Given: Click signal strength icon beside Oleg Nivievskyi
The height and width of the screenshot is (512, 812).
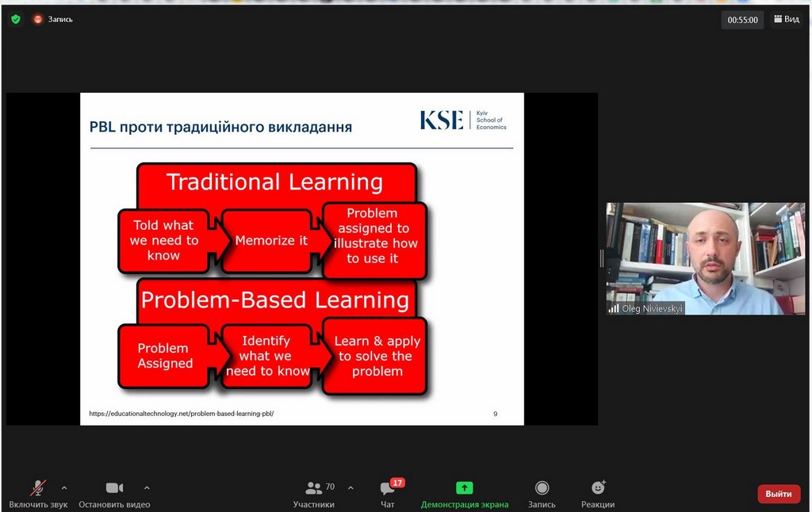Looking at the screenshot, I should tap(614, 308).
